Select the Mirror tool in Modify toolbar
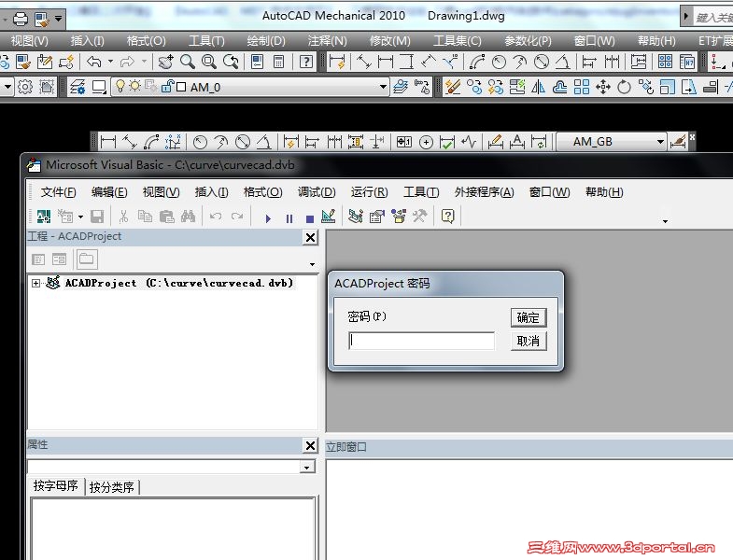The height and width of the screenshot is (560, 733). click(x=538, y=87)
